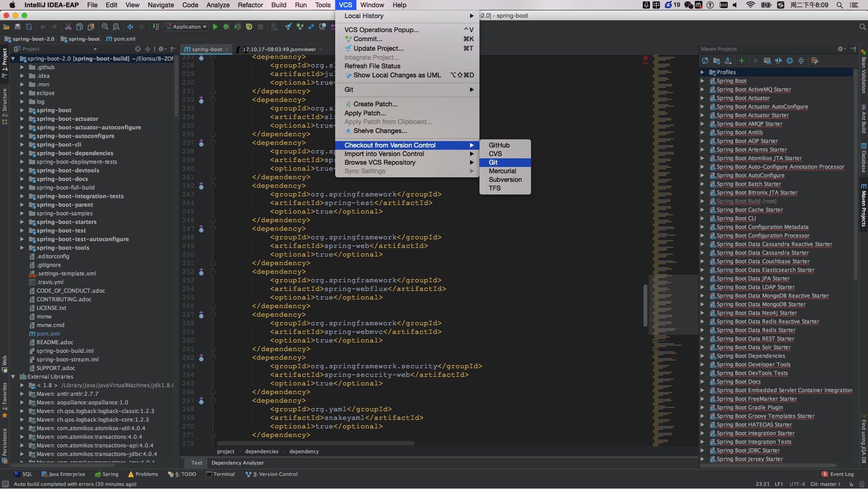Click the Execute Maven Goal icon

pyautogui.click(x=767, y=61)
